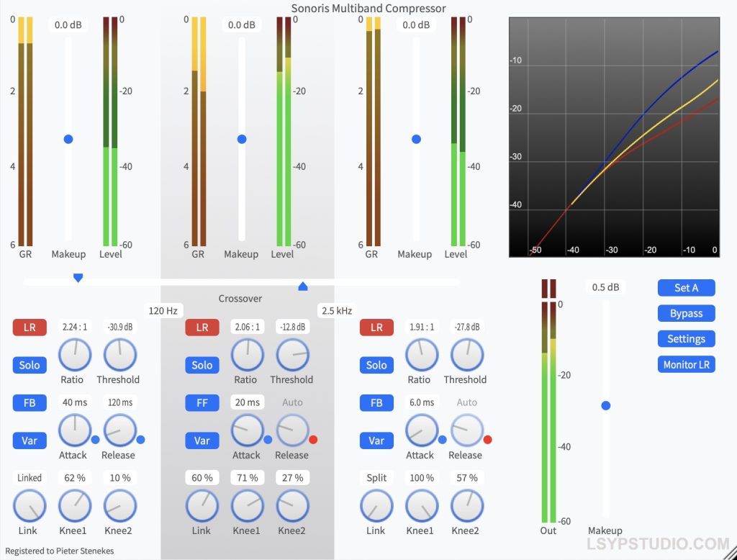Toggle LR mode on the middle band
737x560 pixels.
pos(202,327)
